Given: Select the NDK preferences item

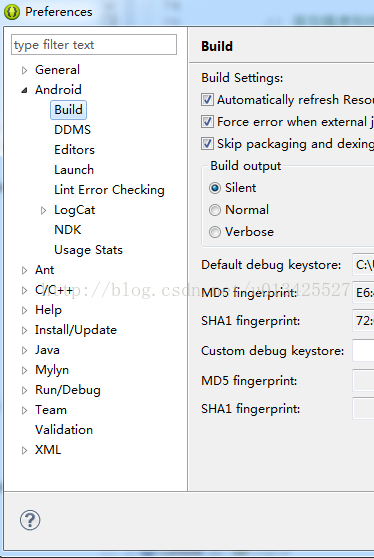Looking at the screenshot, I should (x=68, y=230).
